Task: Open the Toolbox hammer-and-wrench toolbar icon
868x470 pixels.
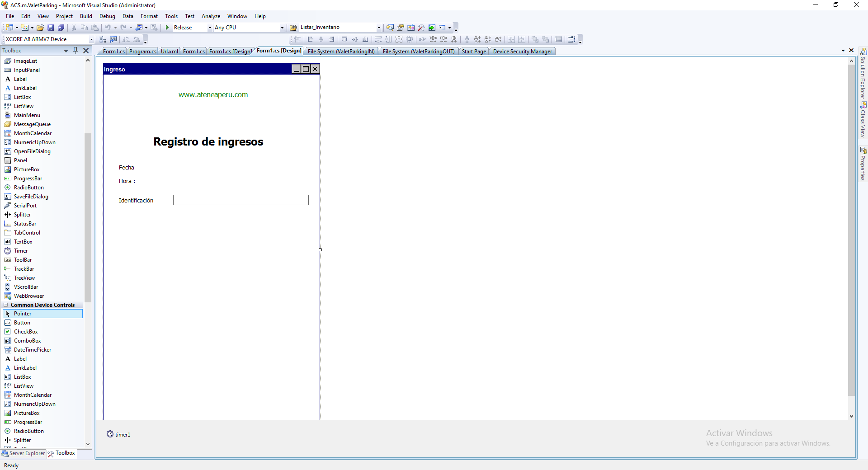Action: click(x=421, y=28)
